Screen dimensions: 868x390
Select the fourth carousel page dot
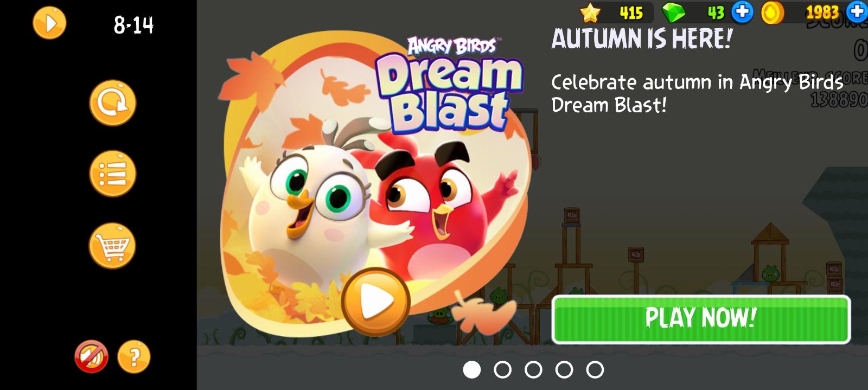coord(564,370)
